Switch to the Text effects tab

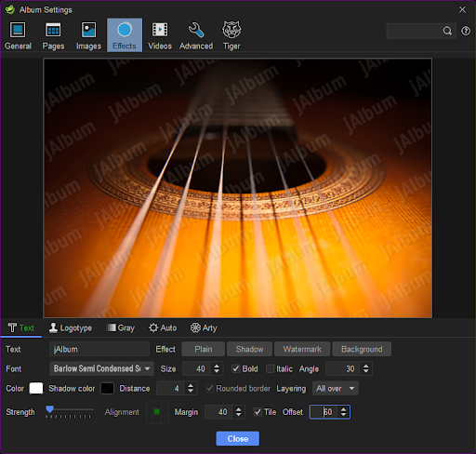click(x=21, y=327)
